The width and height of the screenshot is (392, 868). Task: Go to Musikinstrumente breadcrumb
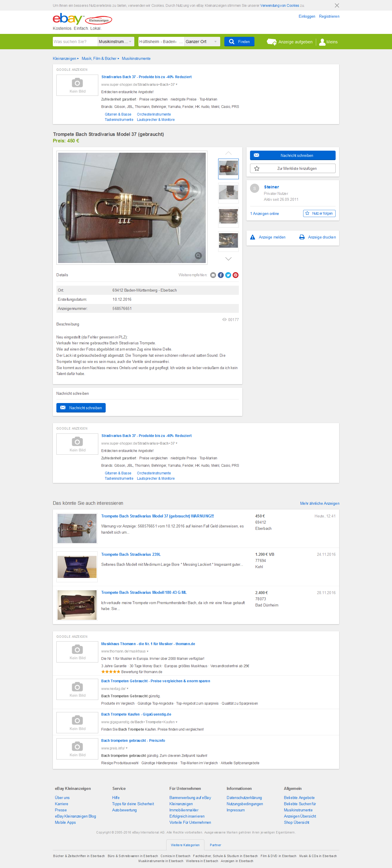tap(136, 58)
